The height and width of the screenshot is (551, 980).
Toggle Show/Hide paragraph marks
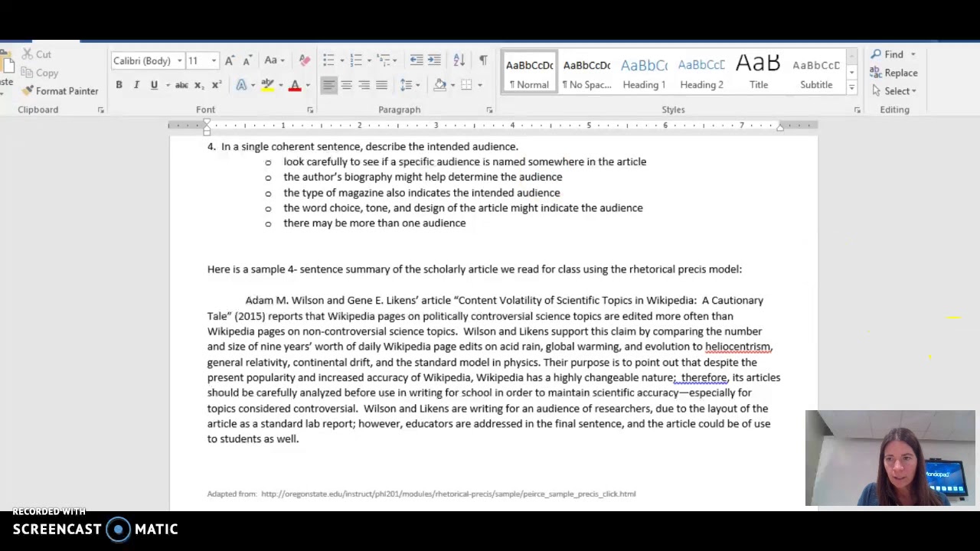tap(483, 60)
